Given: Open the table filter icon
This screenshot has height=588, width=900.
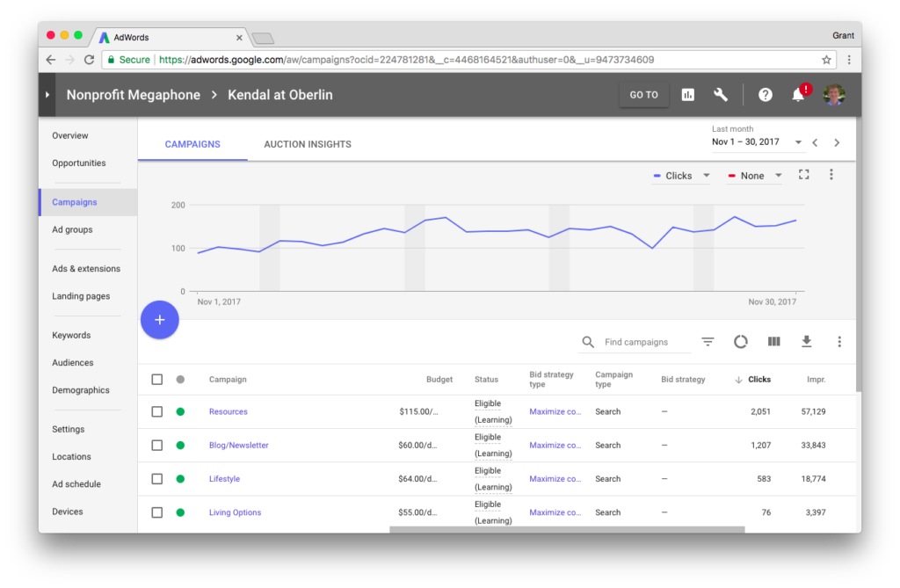Looking at the screenshot, I should pos(708,342).
